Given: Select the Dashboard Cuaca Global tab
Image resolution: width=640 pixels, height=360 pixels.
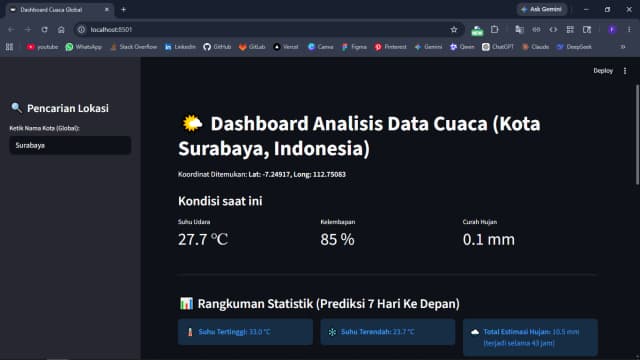Looking at the screenshot, I should (x=60, y=9).
